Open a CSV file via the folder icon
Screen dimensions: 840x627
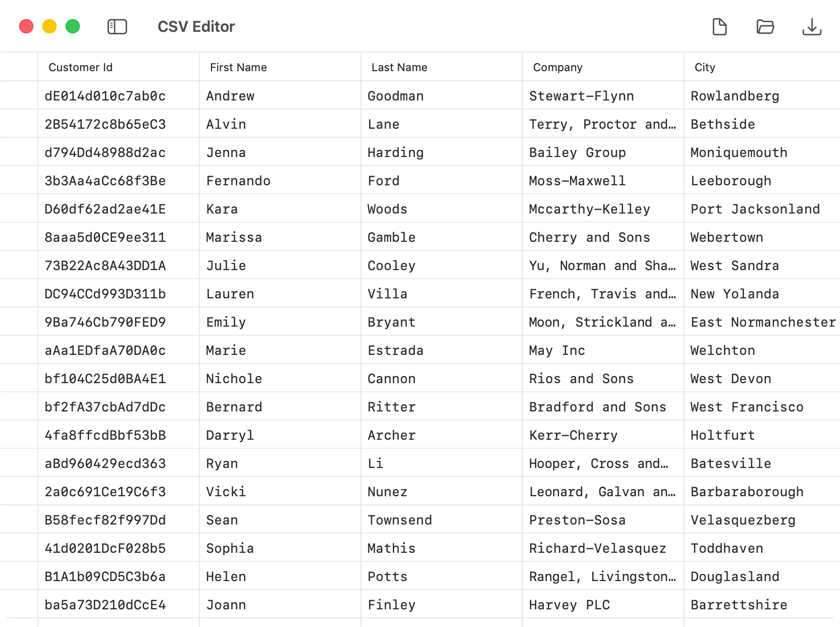[x=765, y=27]
